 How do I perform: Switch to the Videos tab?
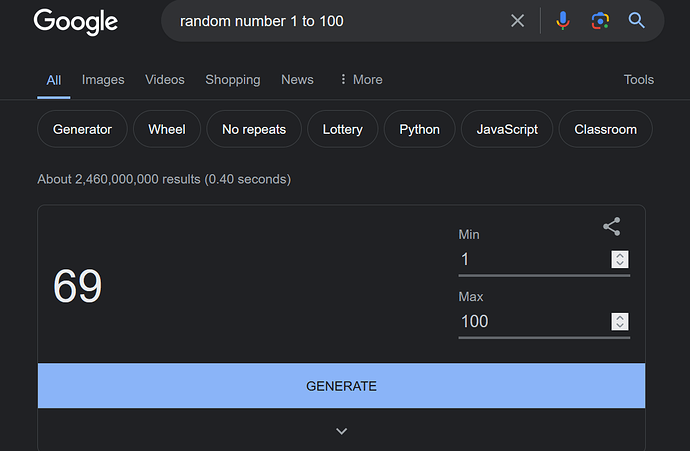[165, 80]
